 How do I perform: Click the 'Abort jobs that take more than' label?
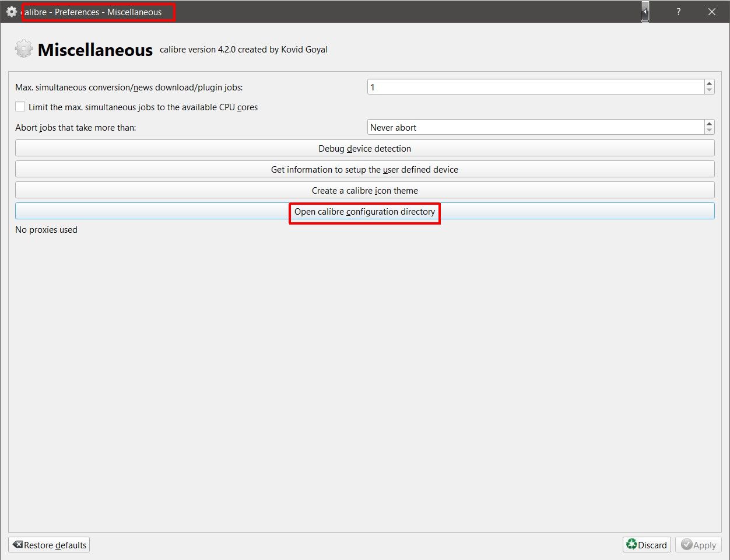coord(76,128)
